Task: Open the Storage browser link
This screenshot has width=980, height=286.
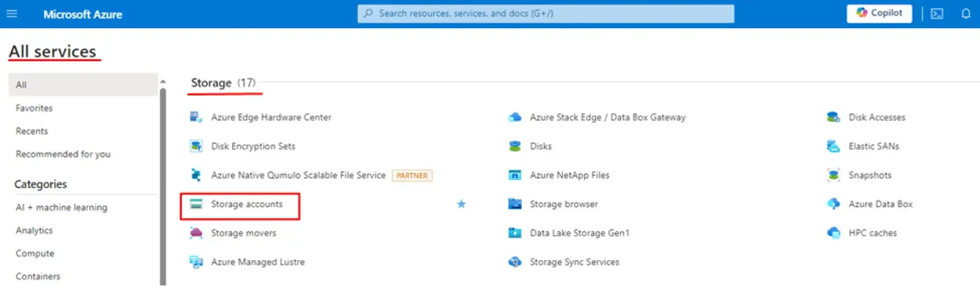Action: click(564, 204)
